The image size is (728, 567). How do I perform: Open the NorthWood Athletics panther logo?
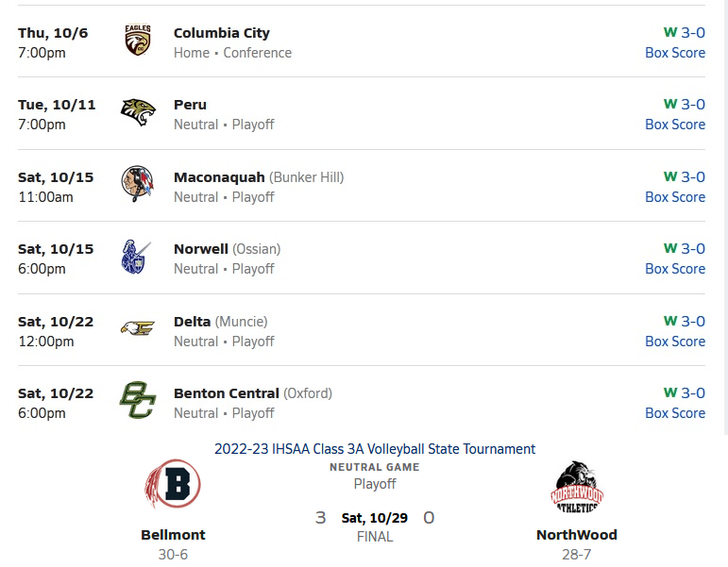coord(576,487)
